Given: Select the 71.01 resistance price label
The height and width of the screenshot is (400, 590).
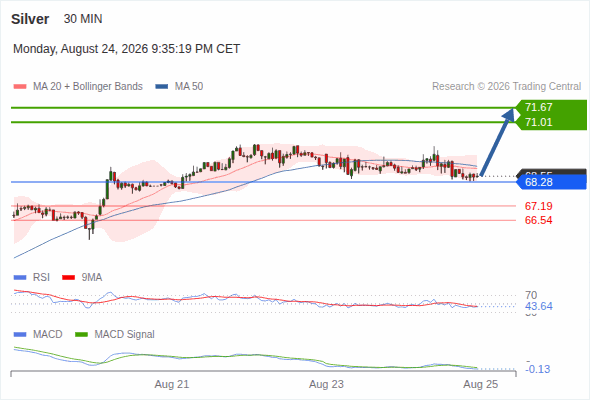Looking at the screenshot, I should [x=538, y=122].
